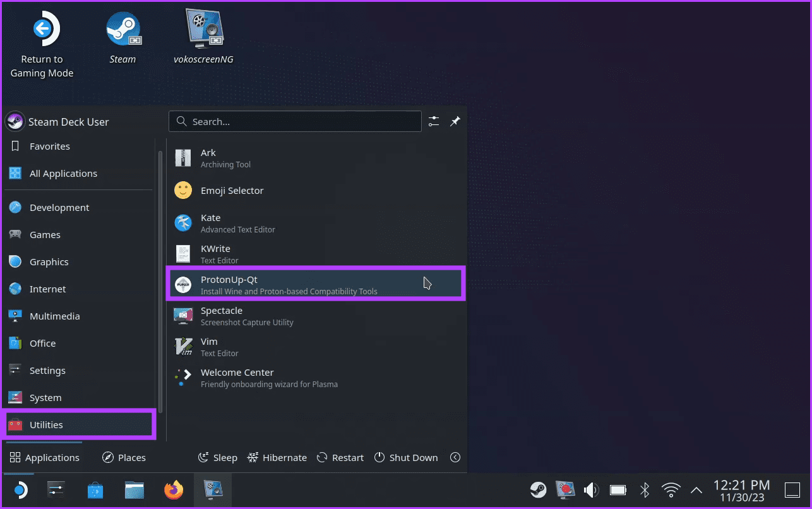This screenshot has width=812, height=509.
Task: Click the Steam icon in the system tray
Action: (538, 489)
